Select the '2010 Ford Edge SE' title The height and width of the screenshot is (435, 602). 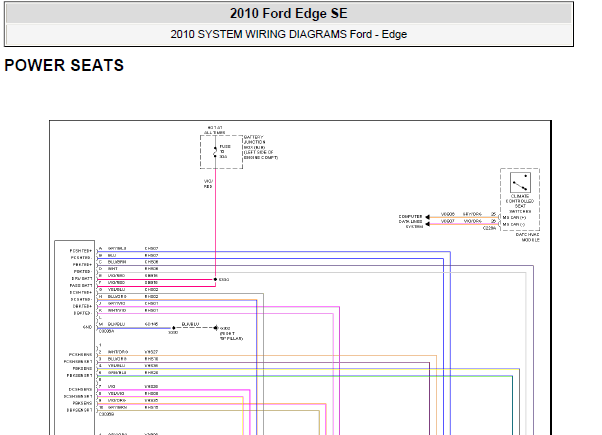(289, 13)
